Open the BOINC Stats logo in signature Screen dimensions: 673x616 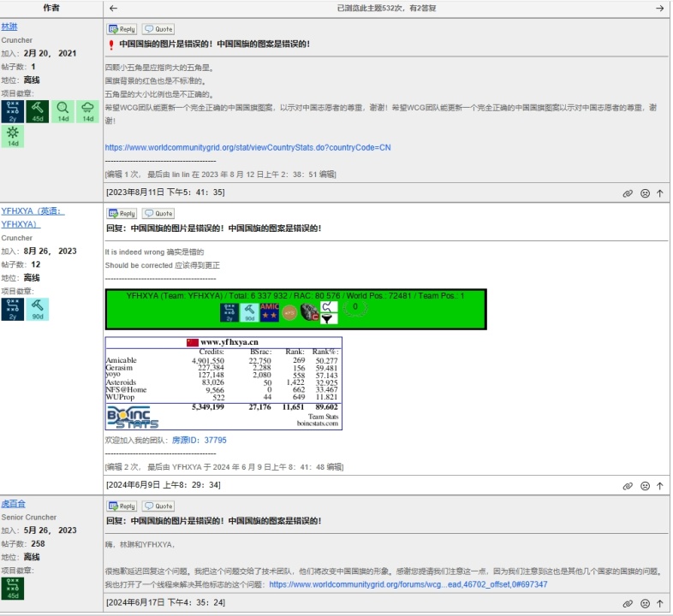pos(133,418)
